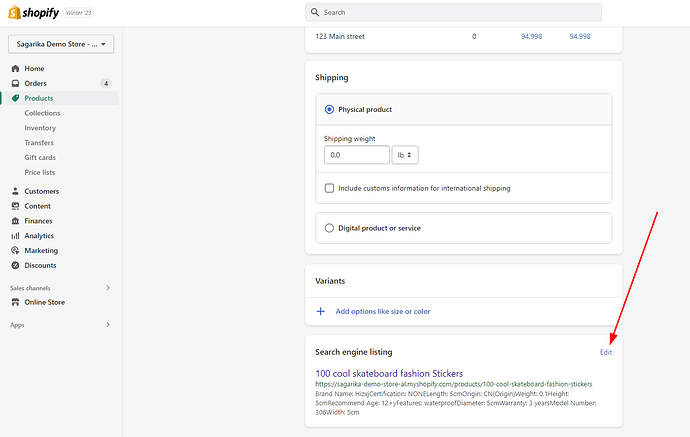This screenshot has height=437, width=690.
Task: Select the Physical product radio option
Action: [x=330, y=109]
